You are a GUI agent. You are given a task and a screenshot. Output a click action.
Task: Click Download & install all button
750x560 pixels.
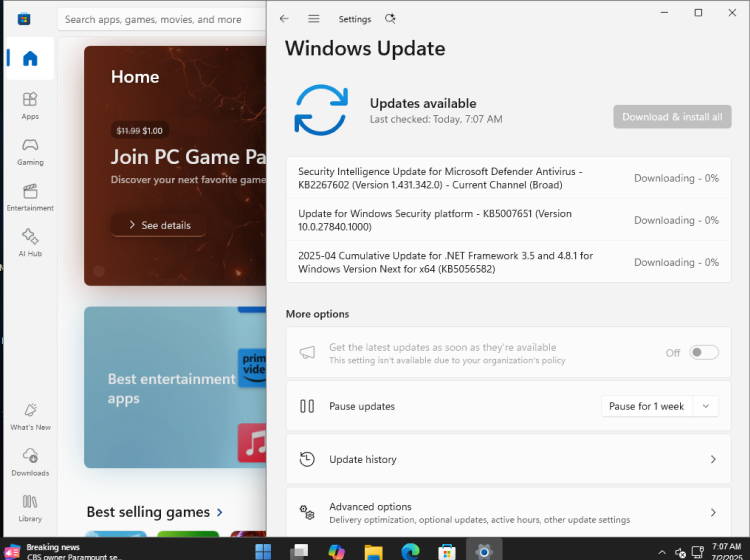tap(672, 117)
